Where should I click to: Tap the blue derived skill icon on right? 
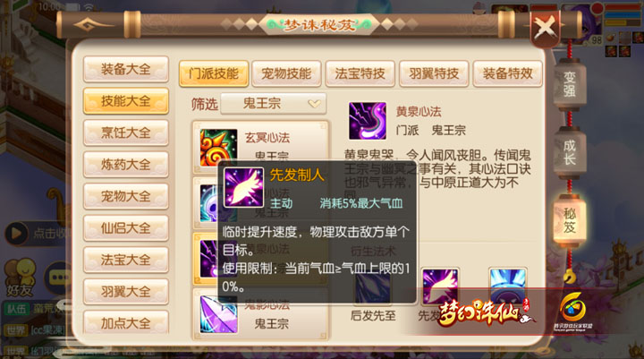[508, 286]
